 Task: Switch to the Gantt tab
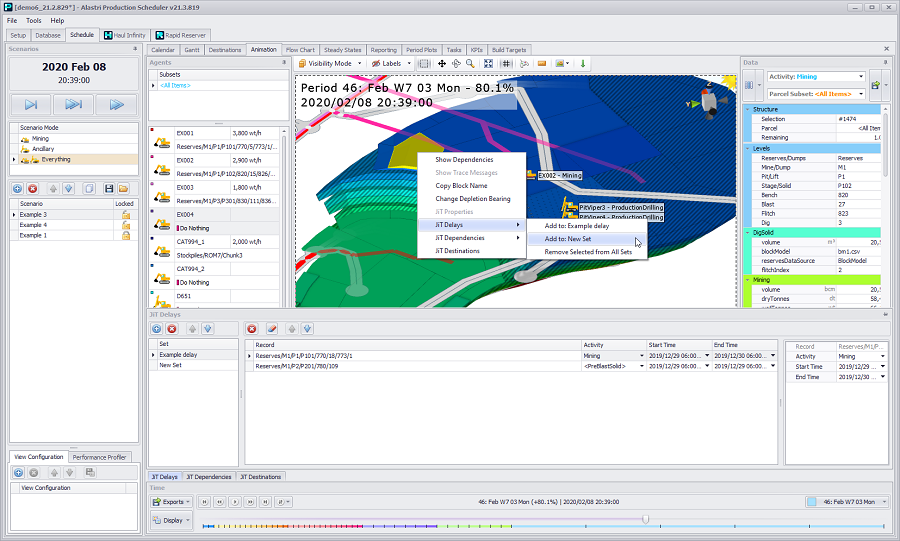coord(192,49)
